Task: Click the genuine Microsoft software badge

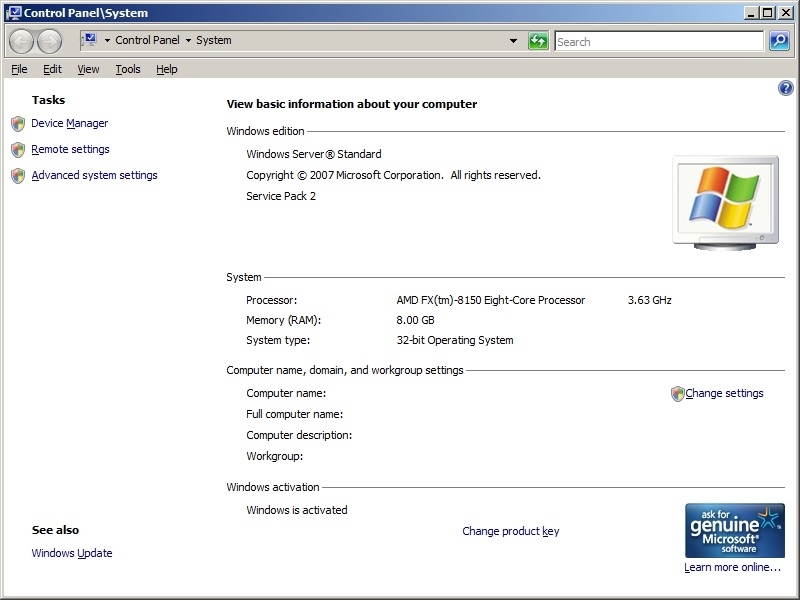Action: point(734,531)
